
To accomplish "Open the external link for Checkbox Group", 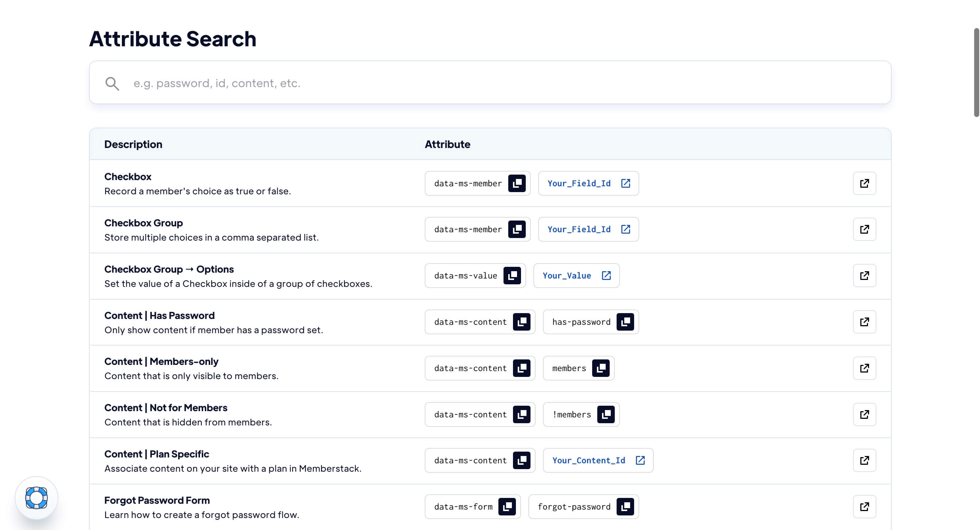I will (x=865, y=229).
